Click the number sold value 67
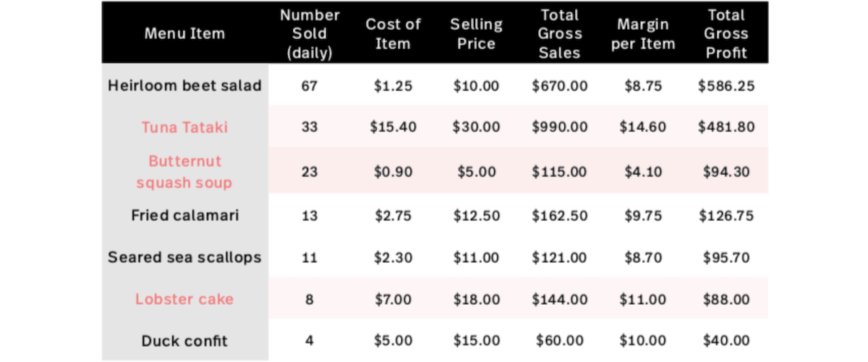 [x=310, y=85]
